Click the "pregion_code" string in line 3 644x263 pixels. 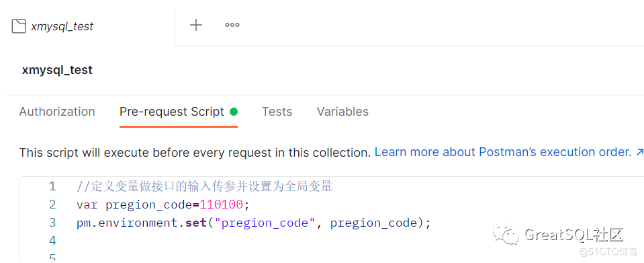pyautogui.click(x=265, y=223)
